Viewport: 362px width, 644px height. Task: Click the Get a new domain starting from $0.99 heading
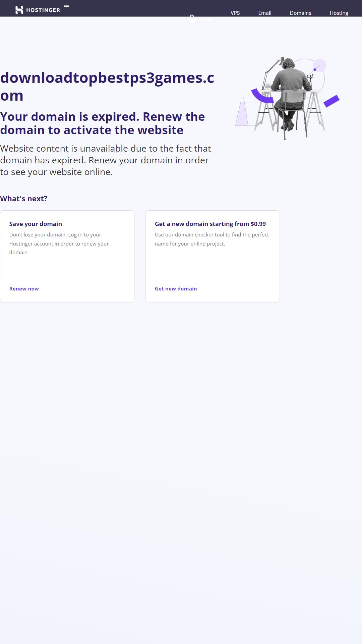pyautogui.click(x=210, y=224)
